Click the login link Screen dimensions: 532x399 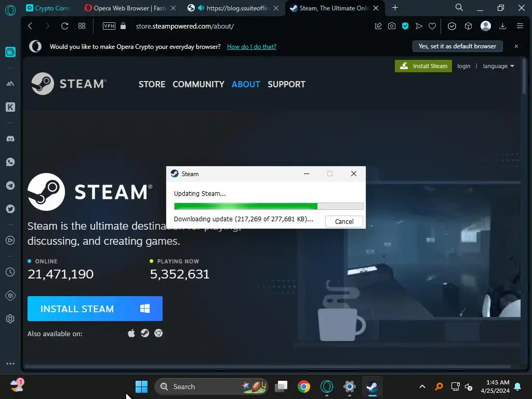(463, 66)
